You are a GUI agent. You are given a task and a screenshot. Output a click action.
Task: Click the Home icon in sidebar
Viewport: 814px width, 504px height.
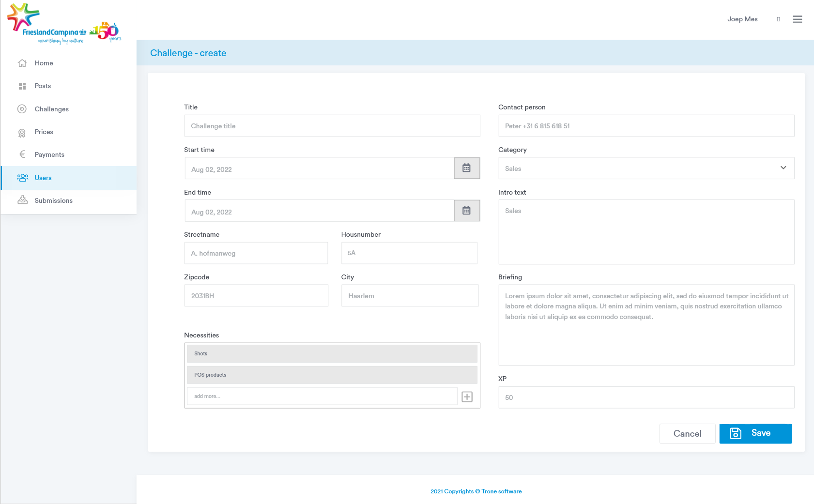point(22,63)
